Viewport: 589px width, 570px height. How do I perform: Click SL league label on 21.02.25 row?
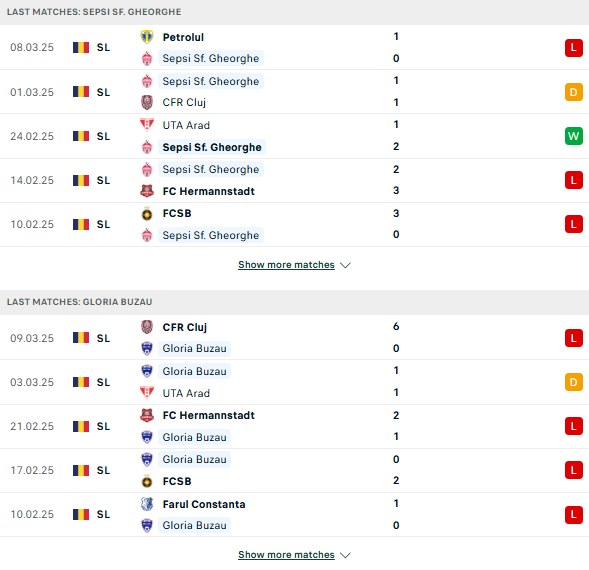103,426
